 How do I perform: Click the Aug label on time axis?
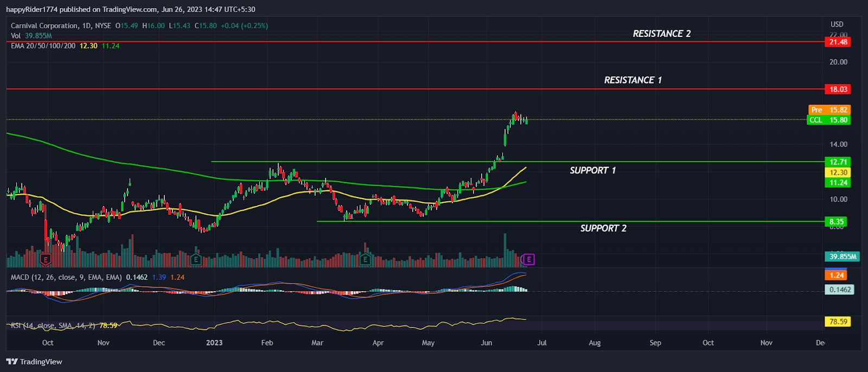click(x=595, y=343)
